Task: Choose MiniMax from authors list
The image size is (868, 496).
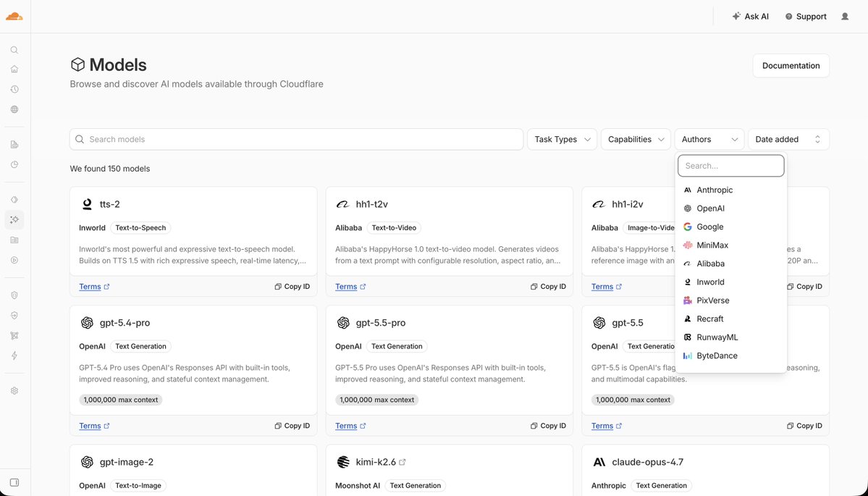Action: pyautogui.click(x=730, y=245)
